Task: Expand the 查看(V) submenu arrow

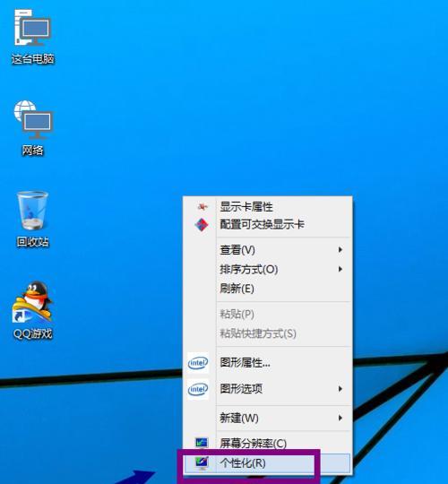Action: [340, 249]
